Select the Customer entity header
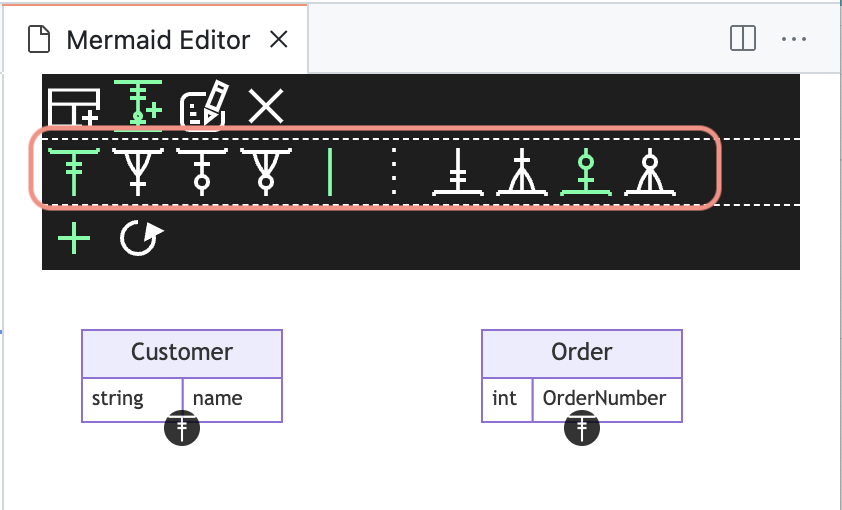 click(182, 352)
